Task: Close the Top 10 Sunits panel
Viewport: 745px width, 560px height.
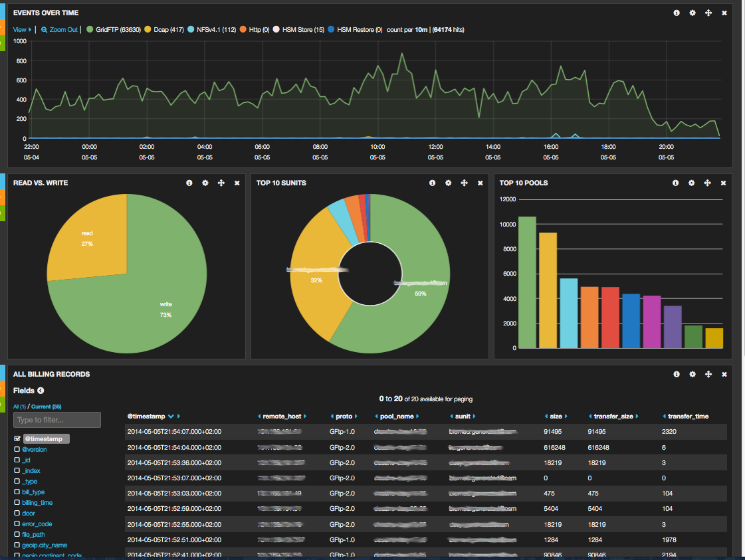Action: 480,183
